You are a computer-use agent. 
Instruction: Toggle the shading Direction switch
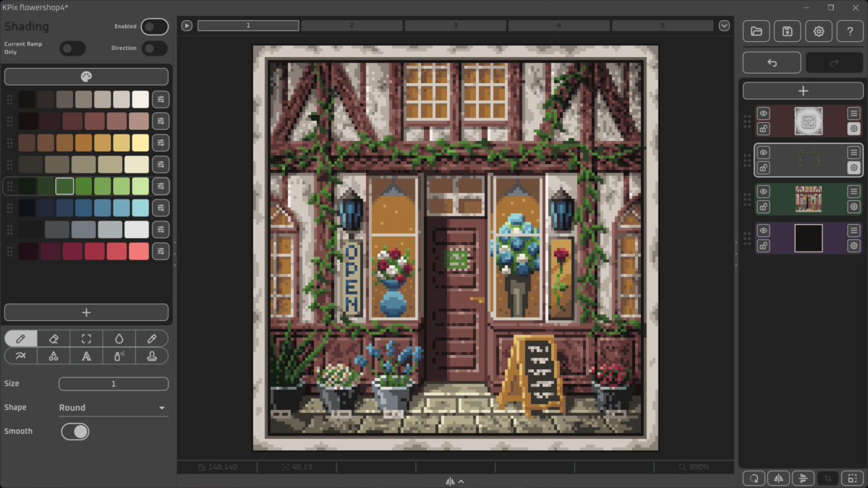point(154,48)
